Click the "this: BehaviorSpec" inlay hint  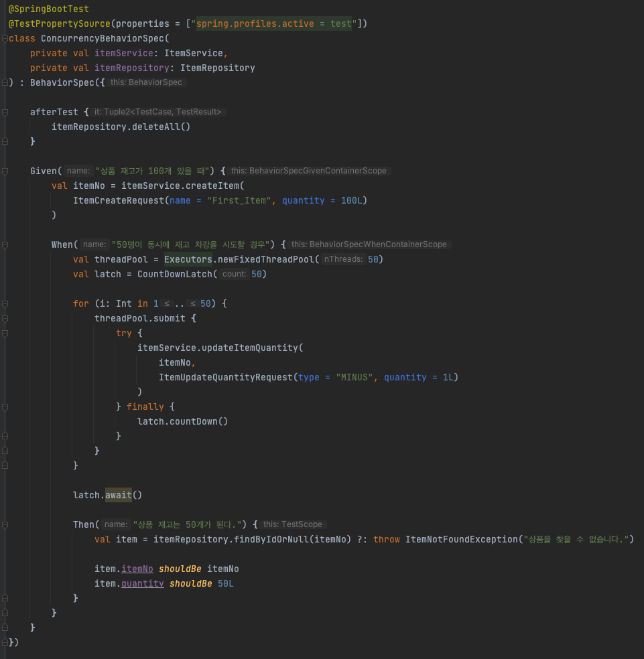146,82
